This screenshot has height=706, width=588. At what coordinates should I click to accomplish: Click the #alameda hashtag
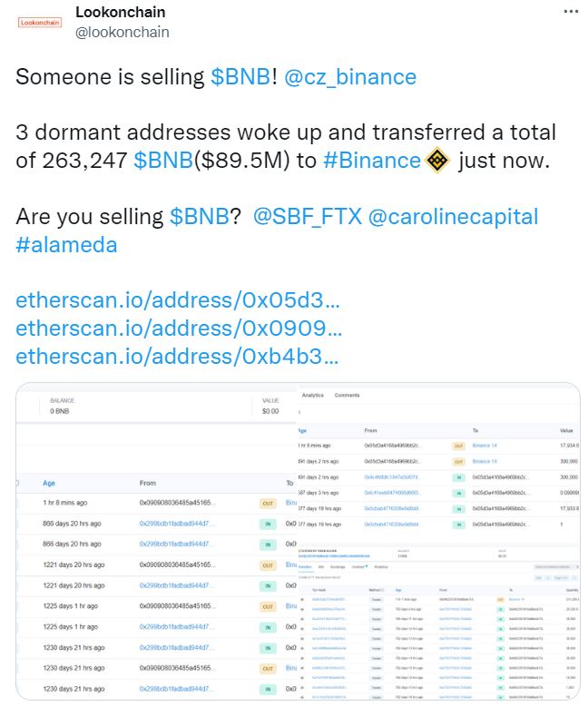pos(66,245)
